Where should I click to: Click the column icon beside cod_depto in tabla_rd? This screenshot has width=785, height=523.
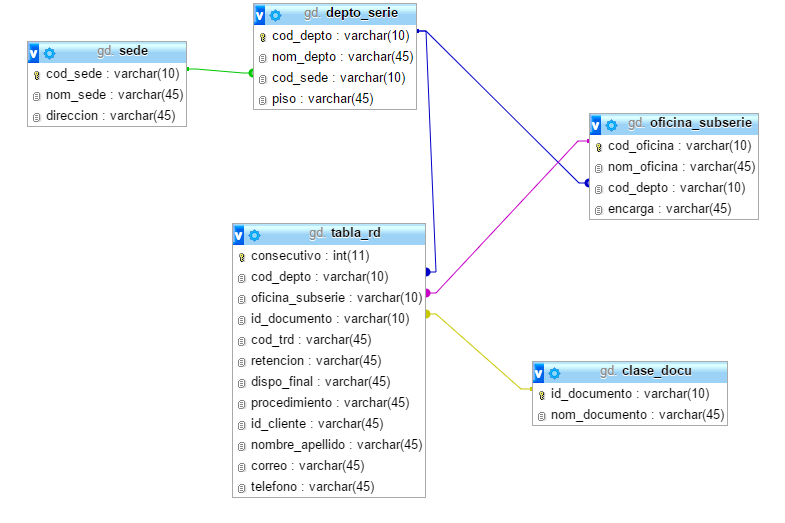pyautogui.click(x=241, y=278)
